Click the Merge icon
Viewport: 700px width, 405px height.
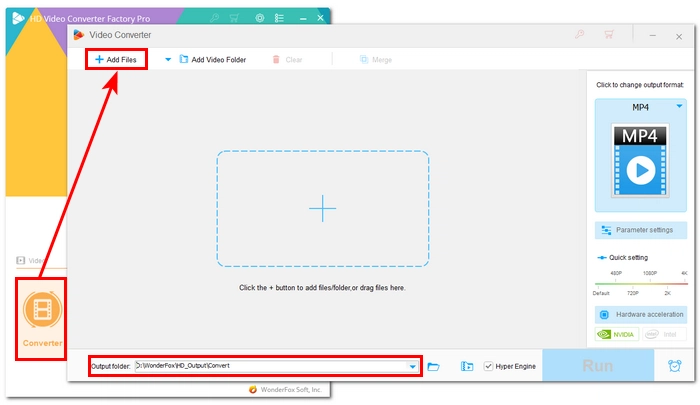coord(363,59)
